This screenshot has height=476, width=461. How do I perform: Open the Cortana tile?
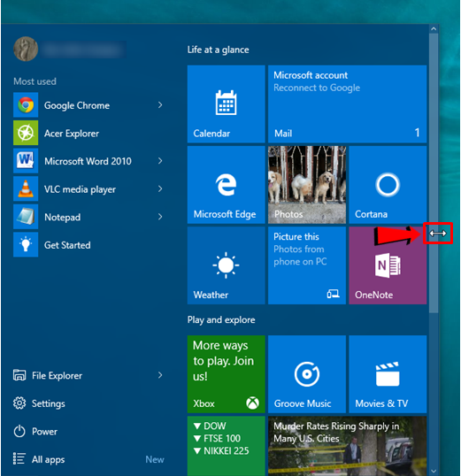tap(388, 185)
